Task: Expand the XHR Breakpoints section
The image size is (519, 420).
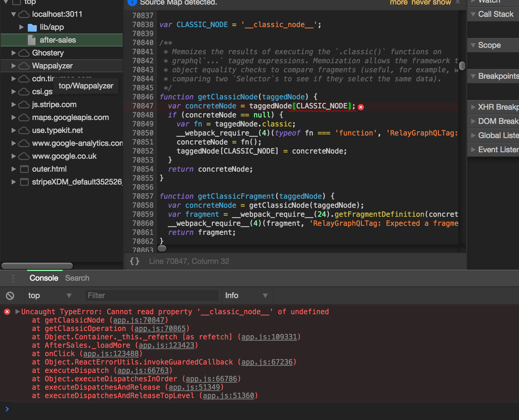Action: 473,107
